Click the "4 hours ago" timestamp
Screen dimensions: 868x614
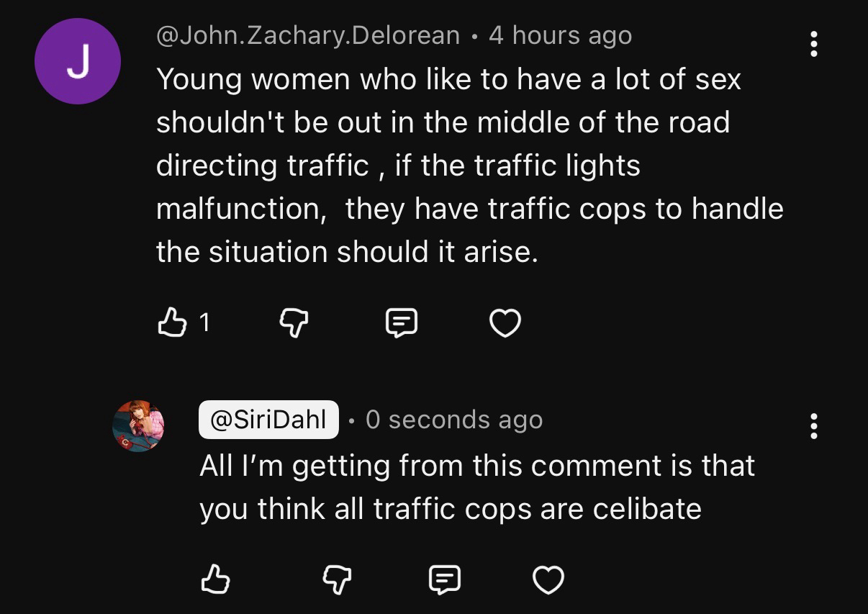click(x=560, y=35)
